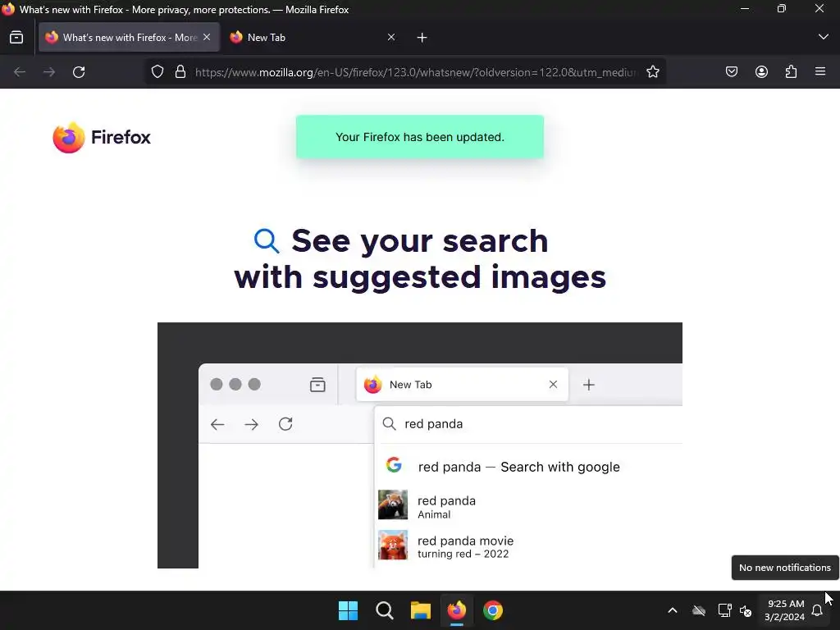Viewport: 840px width, 630px height.
Task: Minimize the Firefox window
Action: [x=745, y=9]
